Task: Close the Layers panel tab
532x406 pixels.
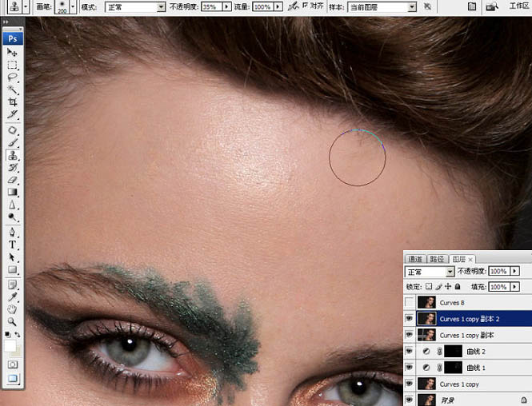Action: click(x=470, y=260)
